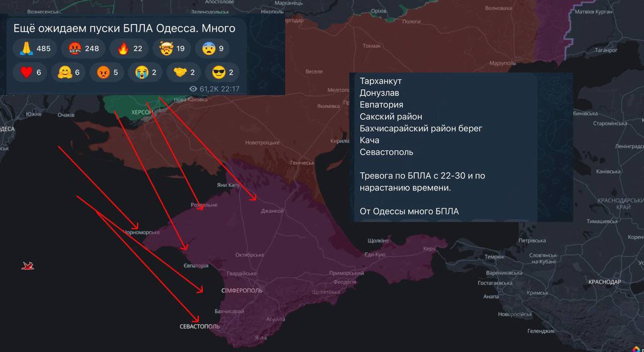Click the angry face reaction with 5
This screenshot has width=644, height=352.
click(x=107, y=72)
